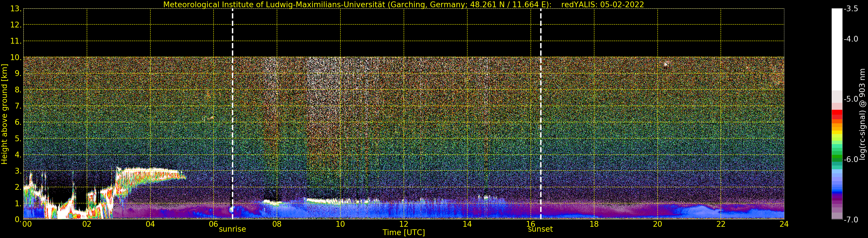The height and width of the screenshot is (238, 868).
Task: Click the 'sunset' label under the time axis
Action: point(540,229)
